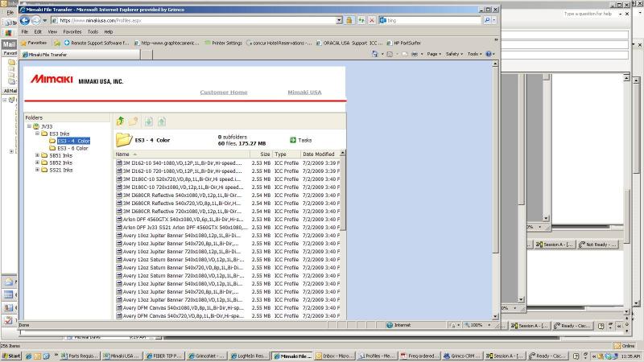This screenshot has width=644, height=362.
Task: Open the Tools command bar dropdown
Action: point(474,54)
